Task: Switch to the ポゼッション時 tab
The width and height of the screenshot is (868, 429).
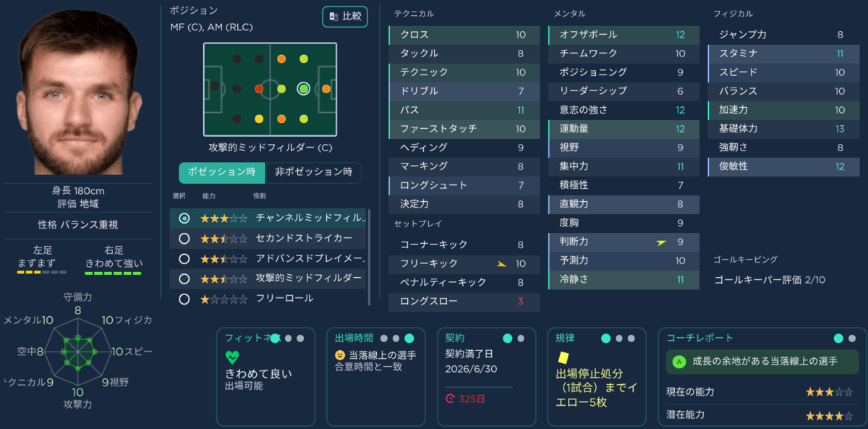Action: (x=221, y=172)
